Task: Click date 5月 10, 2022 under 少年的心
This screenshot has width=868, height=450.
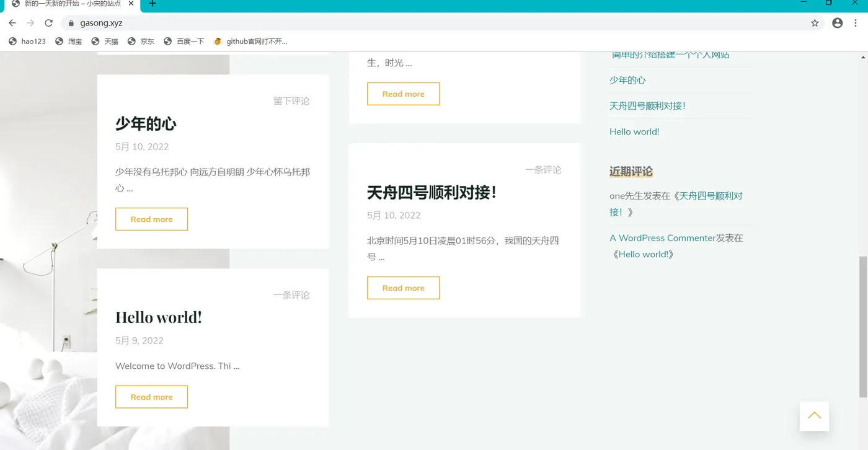Action: [x=142, y=147]
